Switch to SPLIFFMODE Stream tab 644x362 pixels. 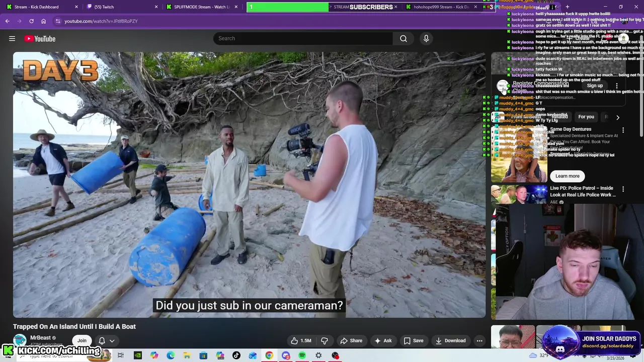pyautogui.click(x=201, y=7)
